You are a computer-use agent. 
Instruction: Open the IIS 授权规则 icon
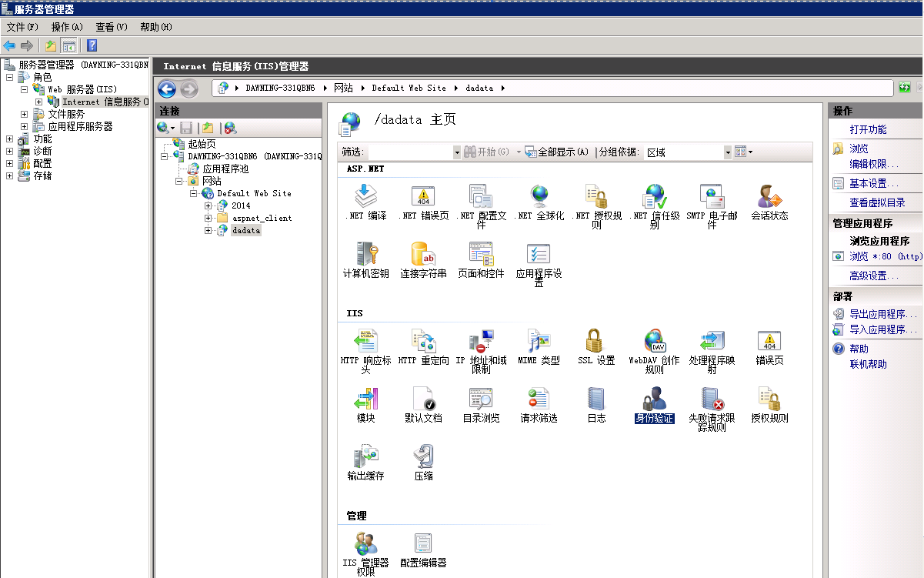769,405
